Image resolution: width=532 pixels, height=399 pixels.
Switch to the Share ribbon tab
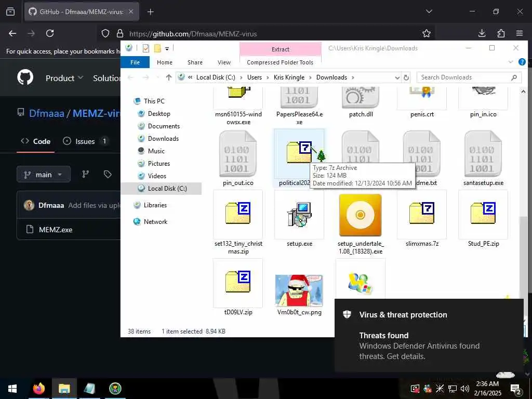click(195, 62)
